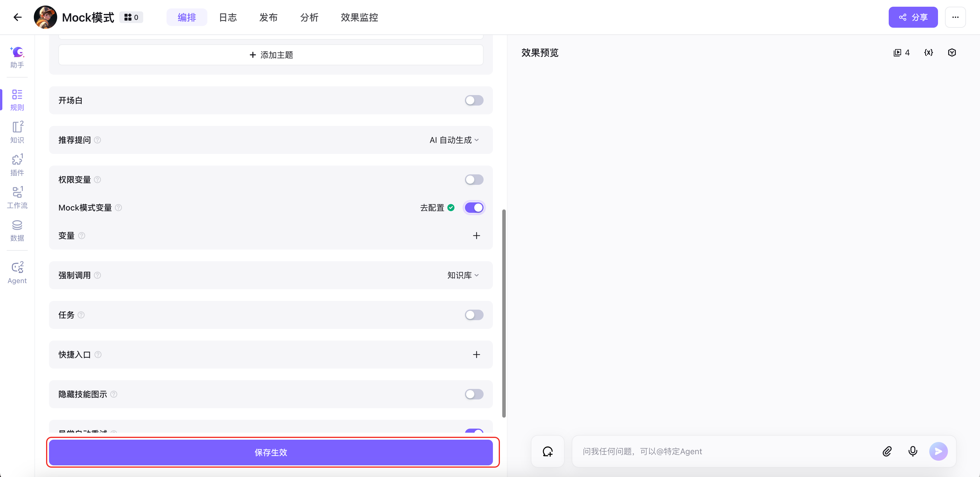Focus the chat message input field

[723, 451]
